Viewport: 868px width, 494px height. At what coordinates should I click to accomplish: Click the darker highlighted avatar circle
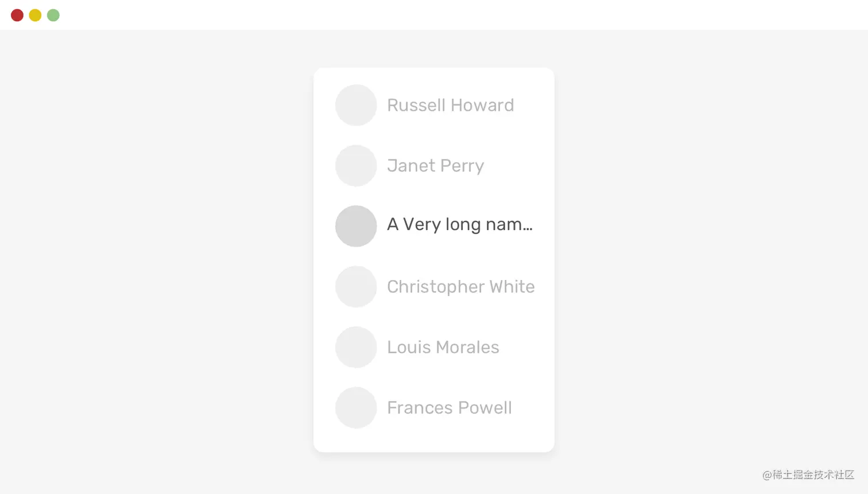point(356,226)
